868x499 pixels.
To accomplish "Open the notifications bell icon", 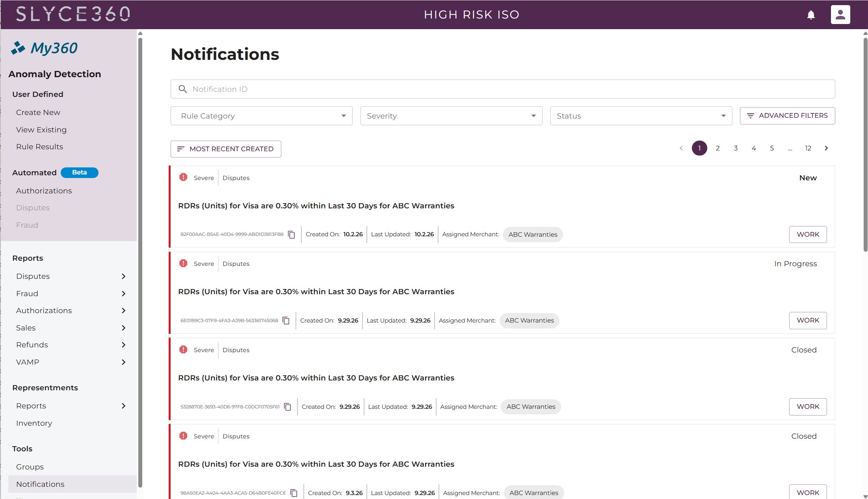I will pos(811,15).
